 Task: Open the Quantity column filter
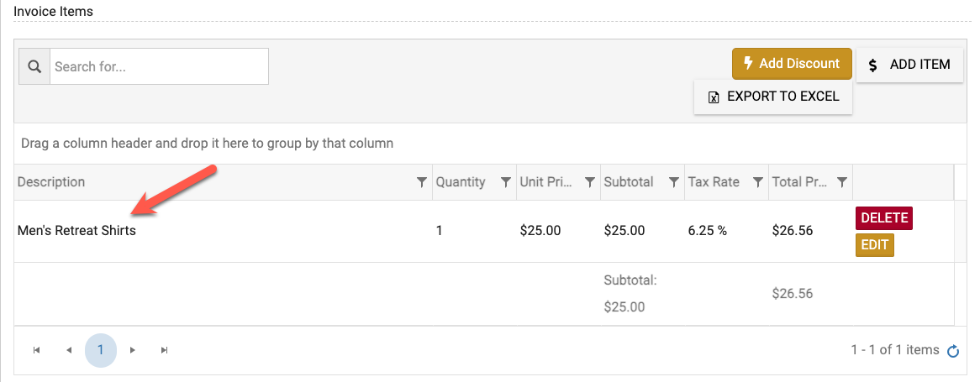point(506,182)
